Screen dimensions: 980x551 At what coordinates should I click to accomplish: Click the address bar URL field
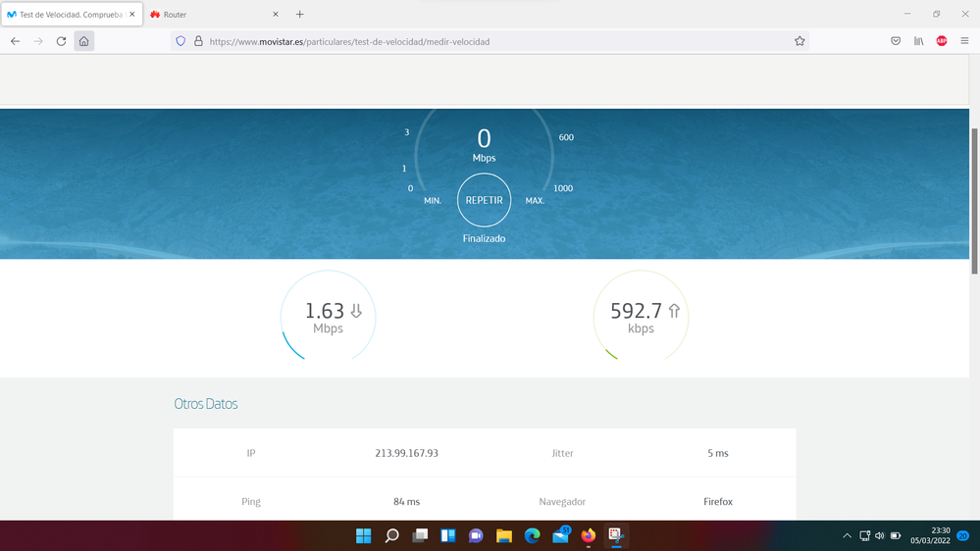tap(490, 41)
